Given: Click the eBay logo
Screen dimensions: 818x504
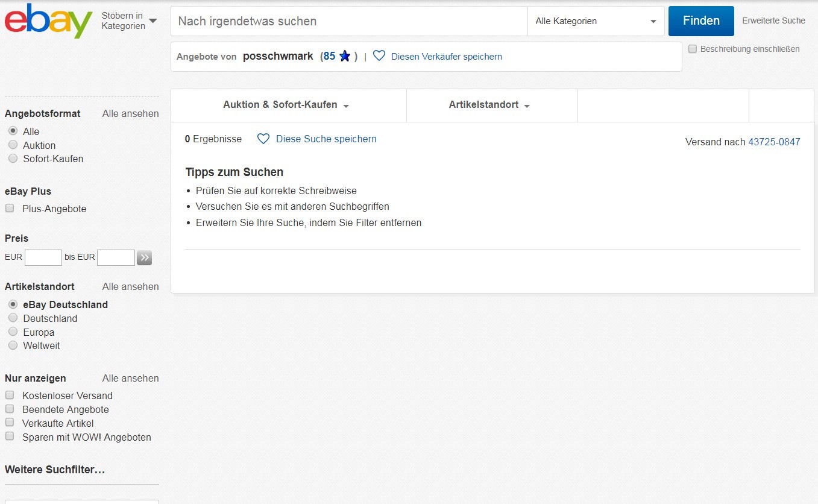Looking at the screenshot, I should click(x=48, y=21).
